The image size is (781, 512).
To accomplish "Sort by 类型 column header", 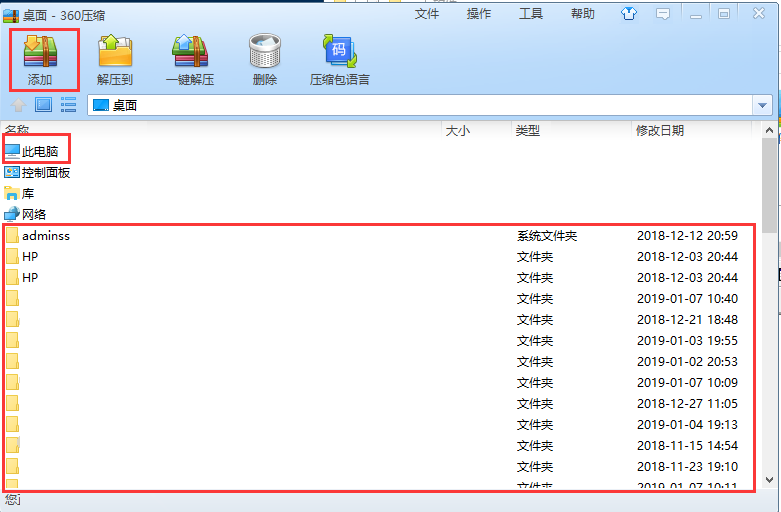I will coord(527,130).
